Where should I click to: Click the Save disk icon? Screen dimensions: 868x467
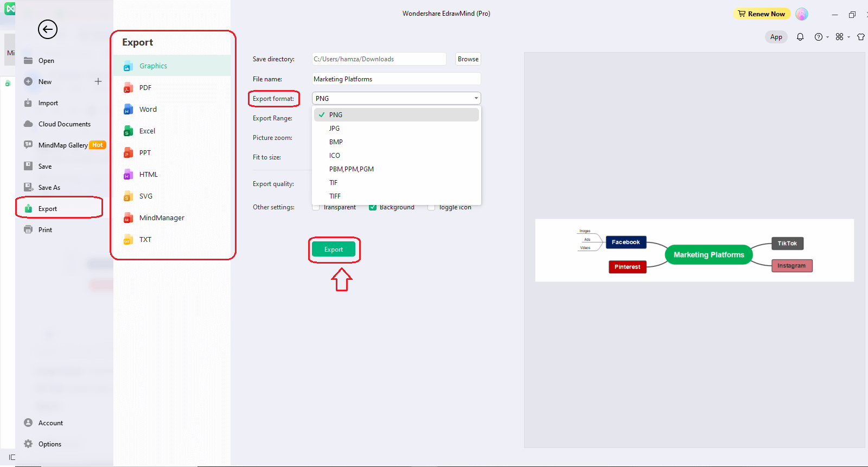point(28,166)
